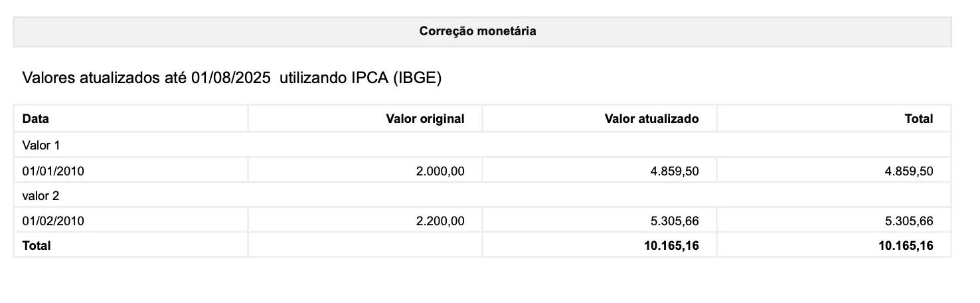The width and height of the screenshot is (980, 303).
Task: Click the bold "Total" label in the last row
Action: 37,245
